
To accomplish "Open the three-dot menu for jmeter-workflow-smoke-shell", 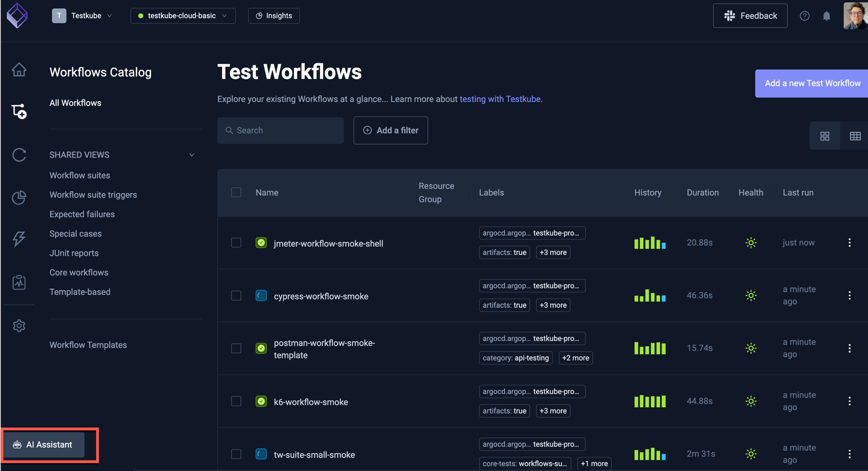I will tap(849, 243).
